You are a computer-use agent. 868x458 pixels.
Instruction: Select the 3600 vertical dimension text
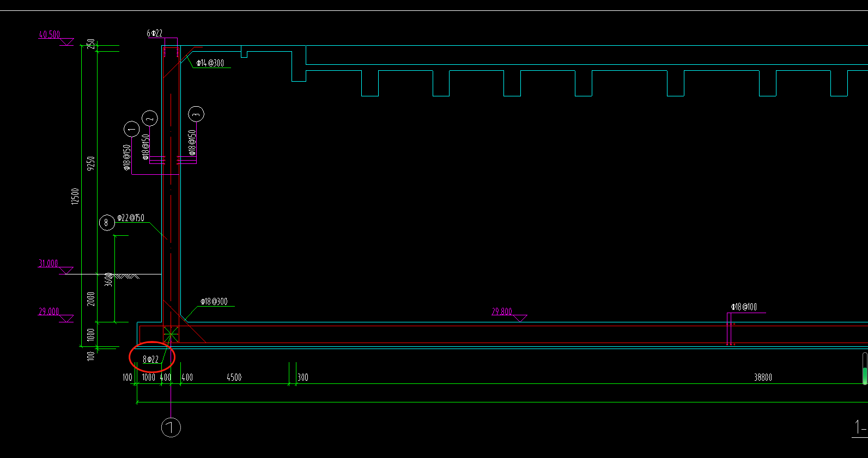pos(108,279)
